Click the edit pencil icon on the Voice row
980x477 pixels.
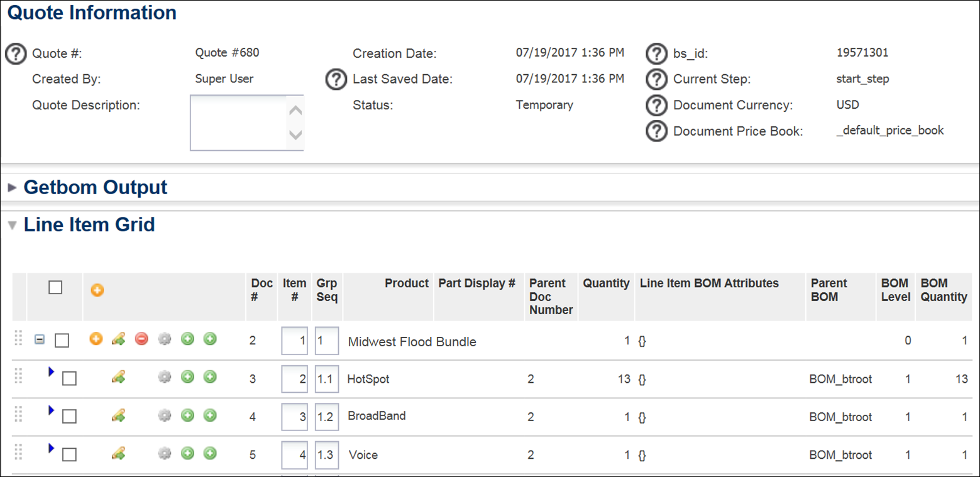point(118,453)
